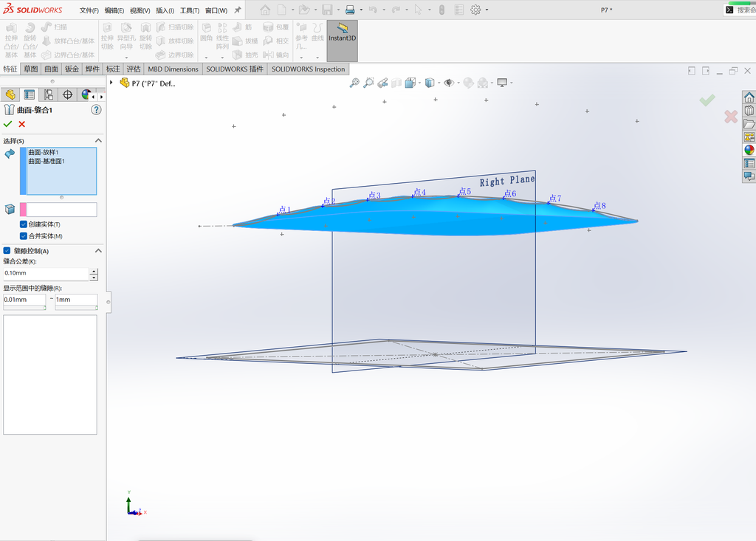Viewport: 756px width, 541px height.
Task: Open the DisplayManager color sphere tab
Action: [86, 94]
